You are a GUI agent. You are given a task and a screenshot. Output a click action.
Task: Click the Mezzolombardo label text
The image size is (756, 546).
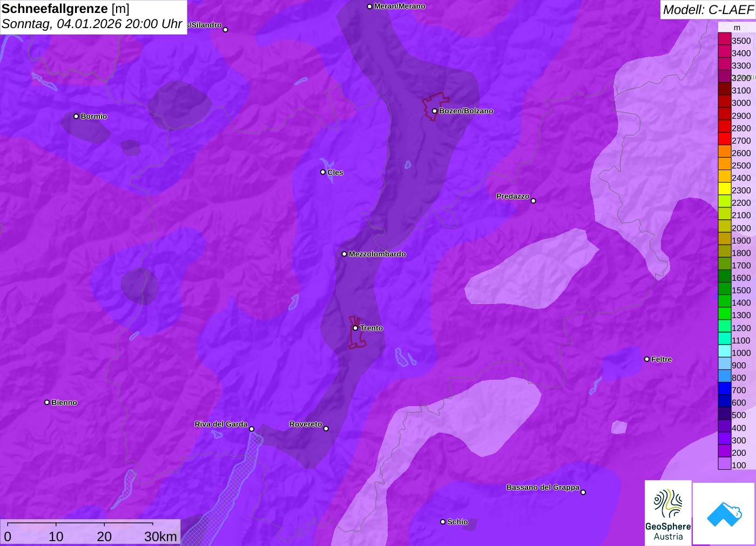coord(377,254)
